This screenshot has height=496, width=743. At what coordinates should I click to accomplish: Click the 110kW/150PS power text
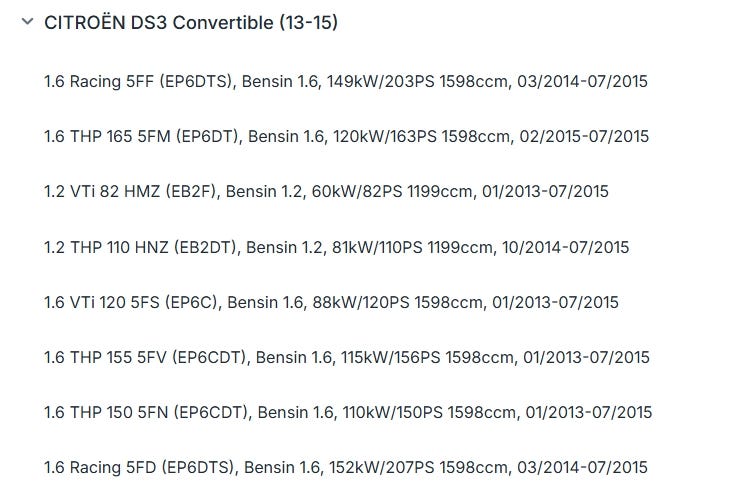[x=392, y=412]
